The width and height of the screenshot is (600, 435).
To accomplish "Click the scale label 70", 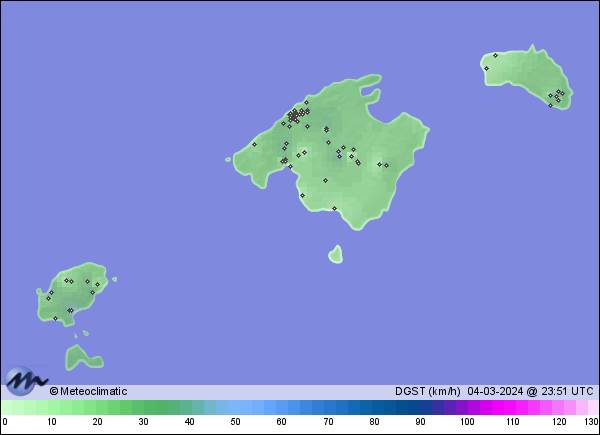I will (x=328, y=422).
